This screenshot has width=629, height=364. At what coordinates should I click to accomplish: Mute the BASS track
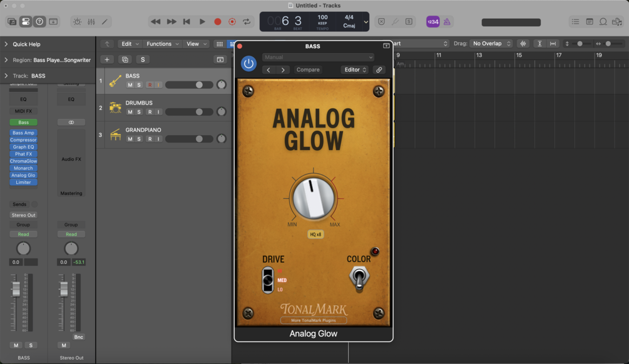tap(130, 85)
